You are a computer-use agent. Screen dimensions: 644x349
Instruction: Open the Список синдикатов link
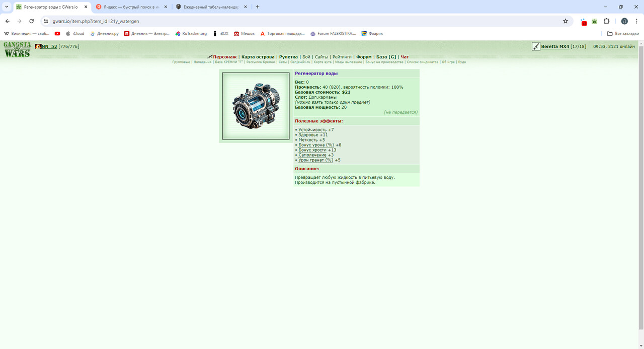click(423, 62)
